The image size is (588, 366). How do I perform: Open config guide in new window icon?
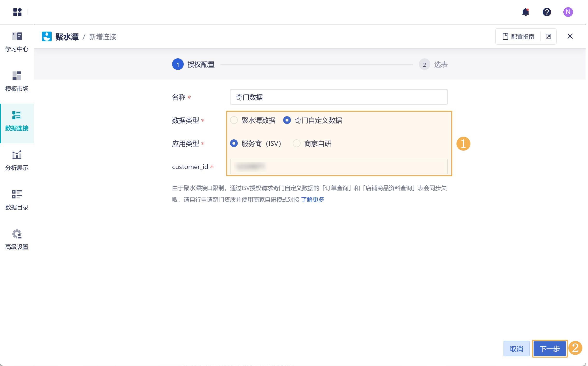548,37
